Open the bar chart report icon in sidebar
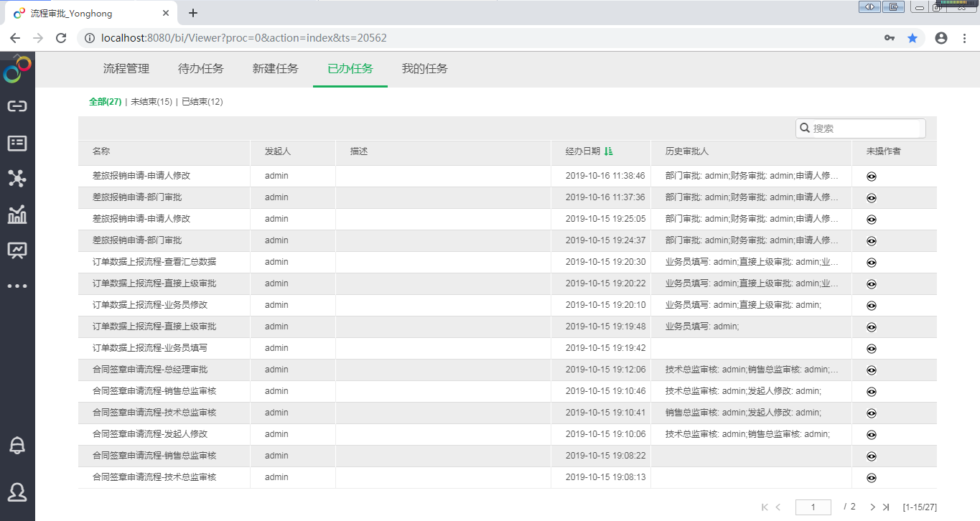 [x=17, y=214]
